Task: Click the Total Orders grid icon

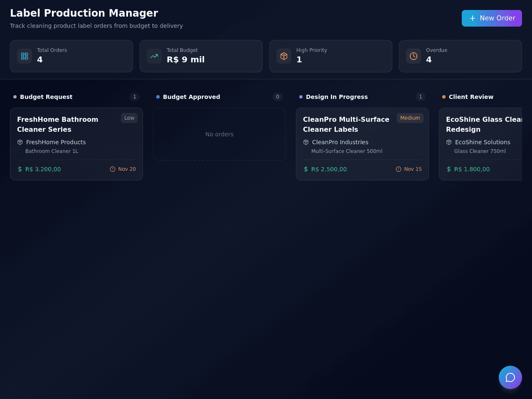Action: pyautogui.click(x=25, y=56)
